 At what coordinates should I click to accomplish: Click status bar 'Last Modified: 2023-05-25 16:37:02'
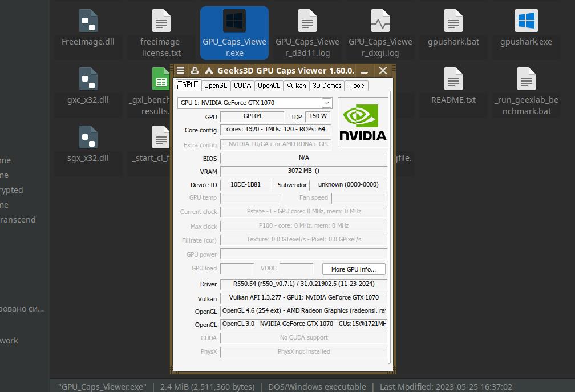(446, 387)
